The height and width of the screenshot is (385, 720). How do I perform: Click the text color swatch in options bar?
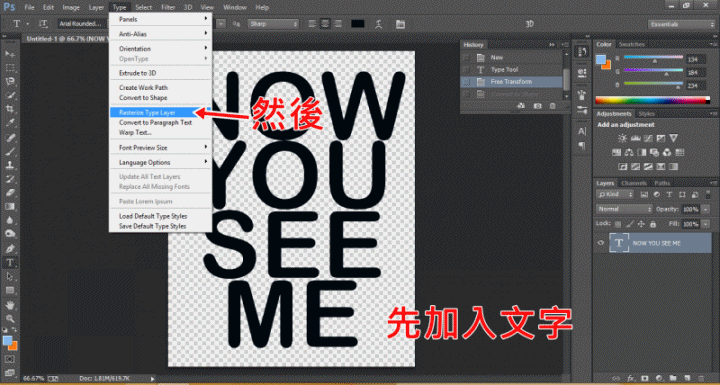point(358,24)
